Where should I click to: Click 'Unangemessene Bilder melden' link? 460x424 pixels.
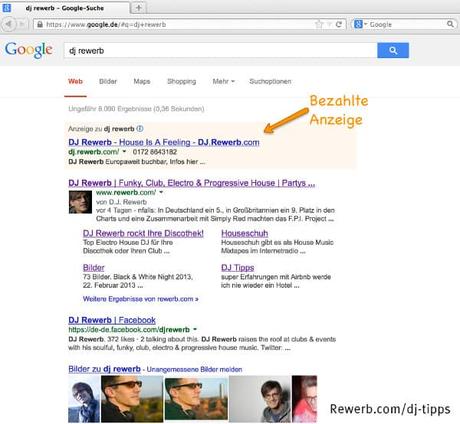[x=194, y=369]
